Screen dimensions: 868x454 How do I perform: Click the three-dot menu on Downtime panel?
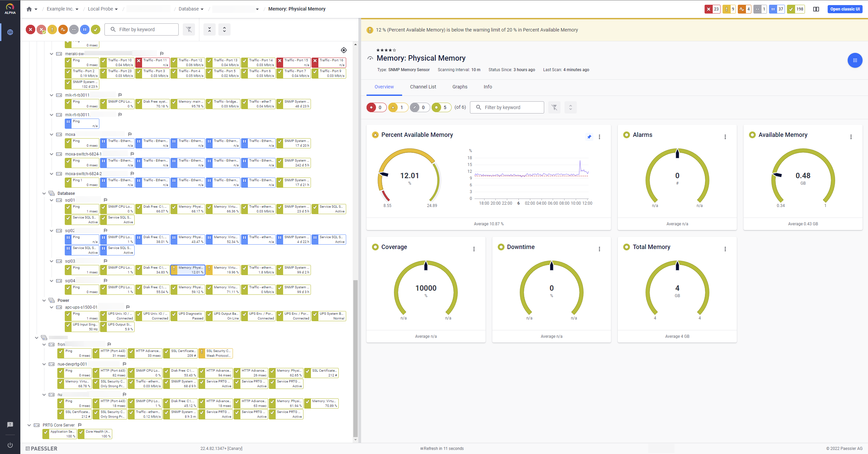599,249
